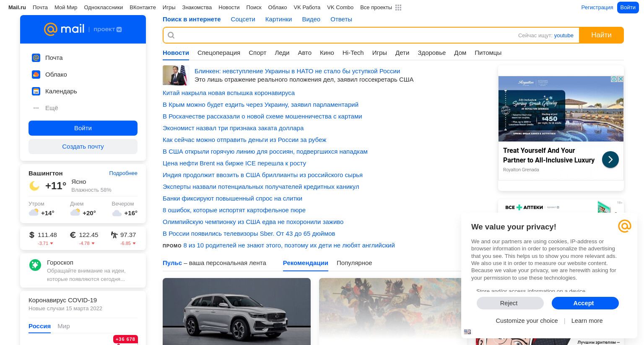Click the moon weather icon

click(x=34, y=186)
